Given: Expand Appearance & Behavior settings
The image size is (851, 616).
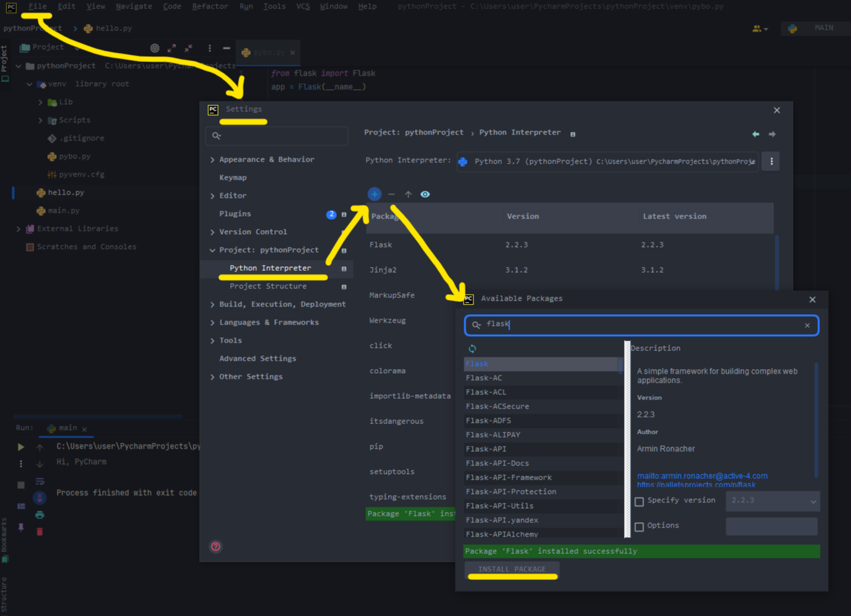Looking at the screenshot, I should tap(213, 160).
